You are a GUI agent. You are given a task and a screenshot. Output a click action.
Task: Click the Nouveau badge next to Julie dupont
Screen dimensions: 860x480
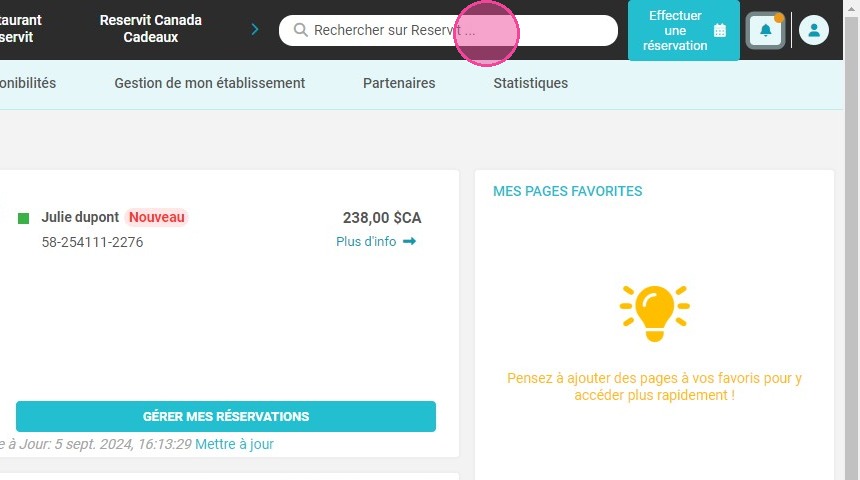pos(157,217)
